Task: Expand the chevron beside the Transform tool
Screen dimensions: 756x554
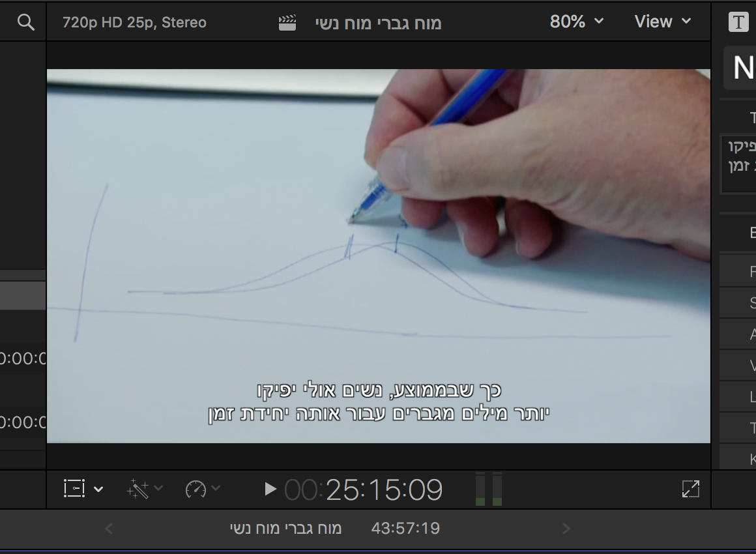Action: (98, 489)
